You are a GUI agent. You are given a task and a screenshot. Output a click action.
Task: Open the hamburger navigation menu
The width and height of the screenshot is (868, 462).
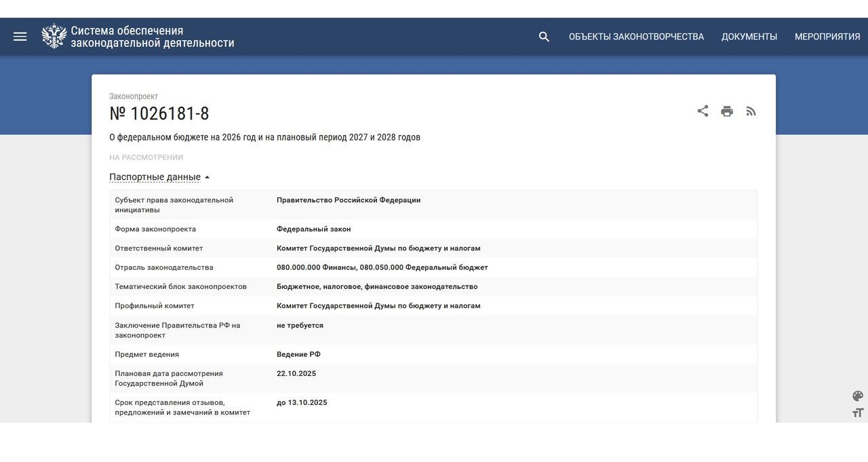(20, 37)
